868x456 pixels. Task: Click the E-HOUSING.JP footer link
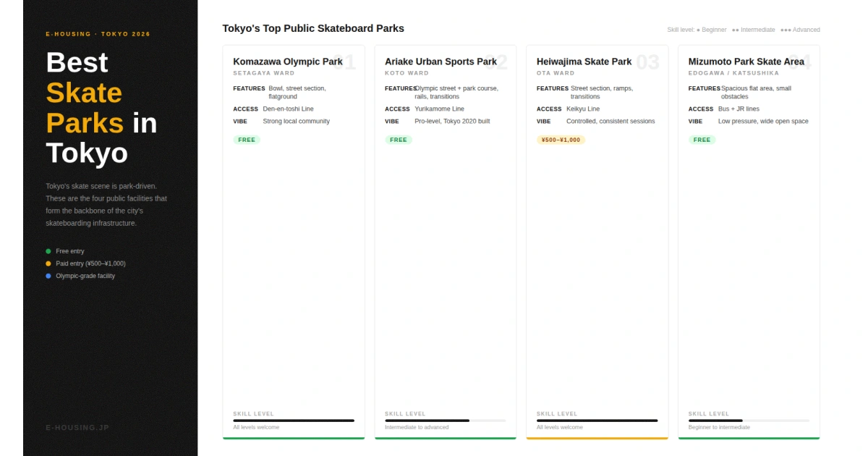pos(77,428)
